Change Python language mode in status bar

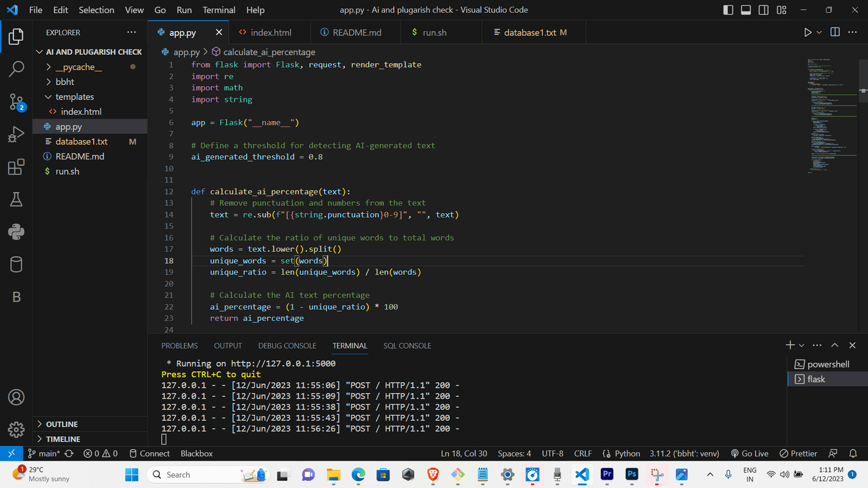[x=627, y=454]
